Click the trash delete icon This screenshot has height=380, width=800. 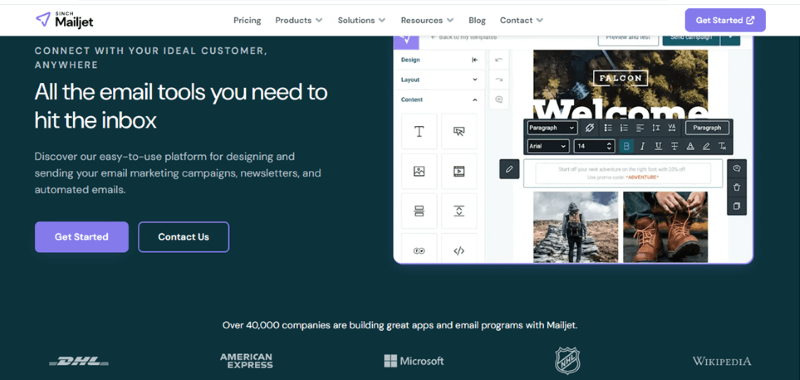[x=736, y=187]
